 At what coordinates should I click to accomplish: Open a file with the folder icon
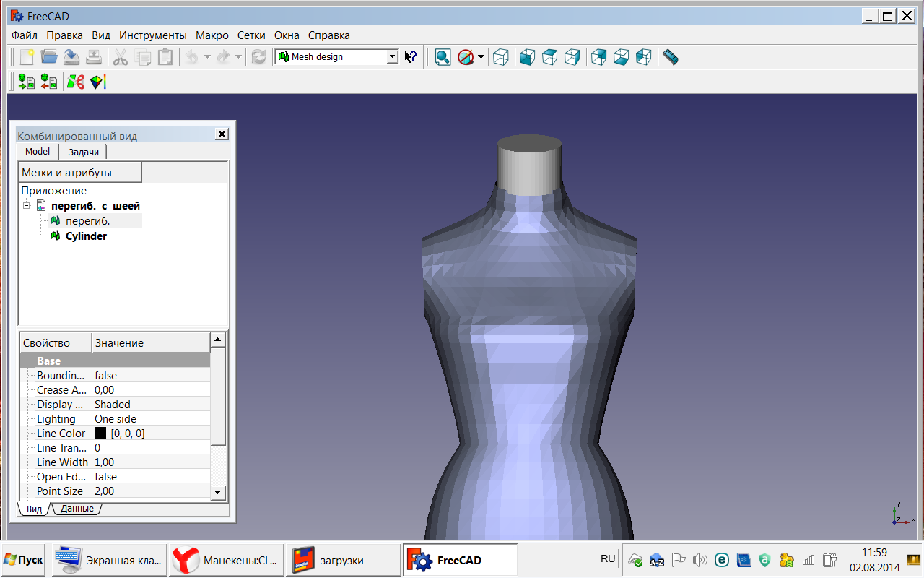pos(49,57)
